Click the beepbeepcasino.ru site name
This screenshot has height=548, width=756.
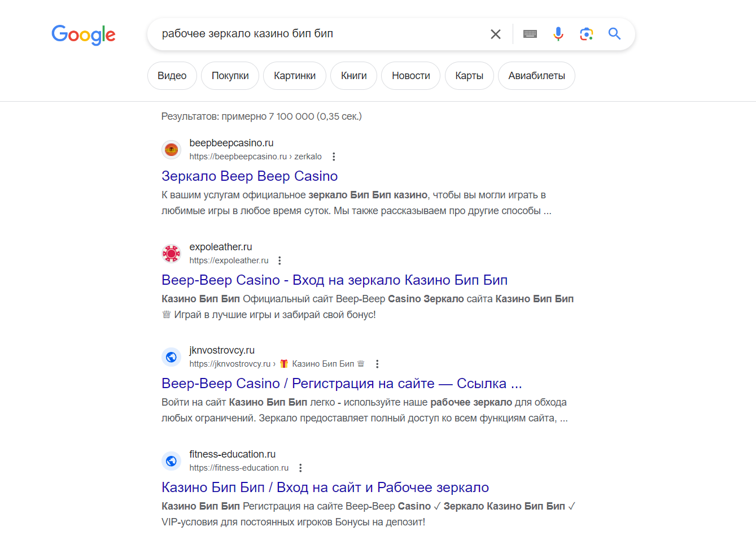pyautogui.click(x=231, y=143)
